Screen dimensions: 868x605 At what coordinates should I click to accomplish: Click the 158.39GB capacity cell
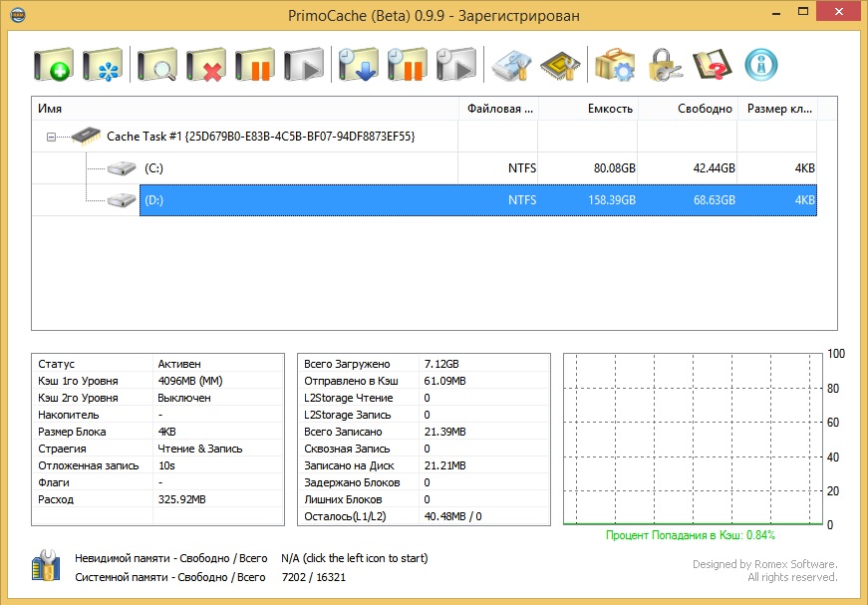click(x=612, y=200)
